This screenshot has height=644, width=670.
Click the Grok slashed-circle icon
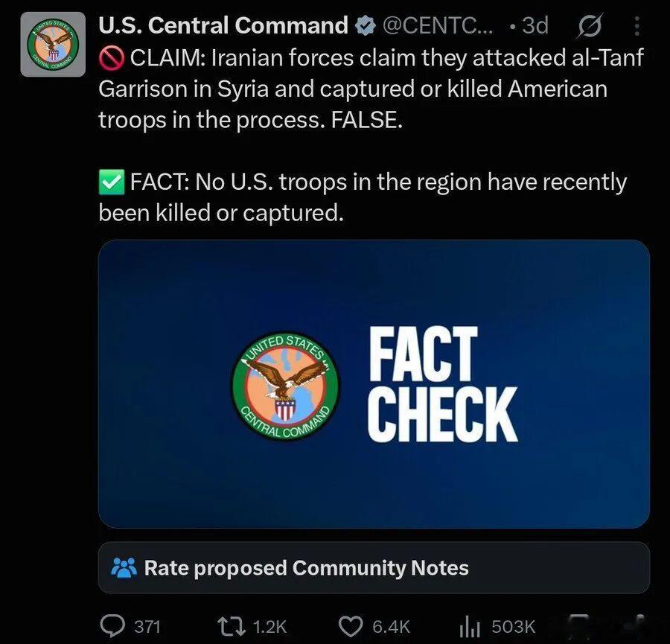click(590, 25)
